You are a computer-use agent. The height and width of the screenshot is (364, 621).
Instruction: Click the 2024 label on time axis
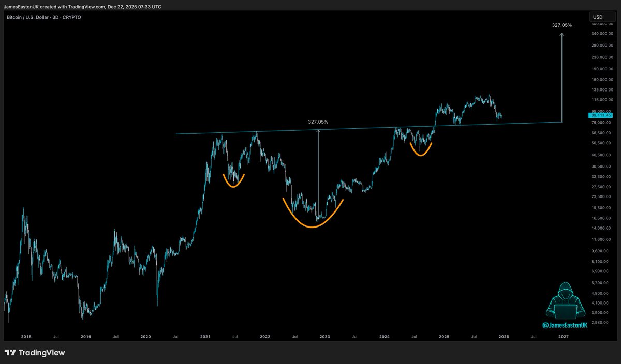click(x=385, y=336)
